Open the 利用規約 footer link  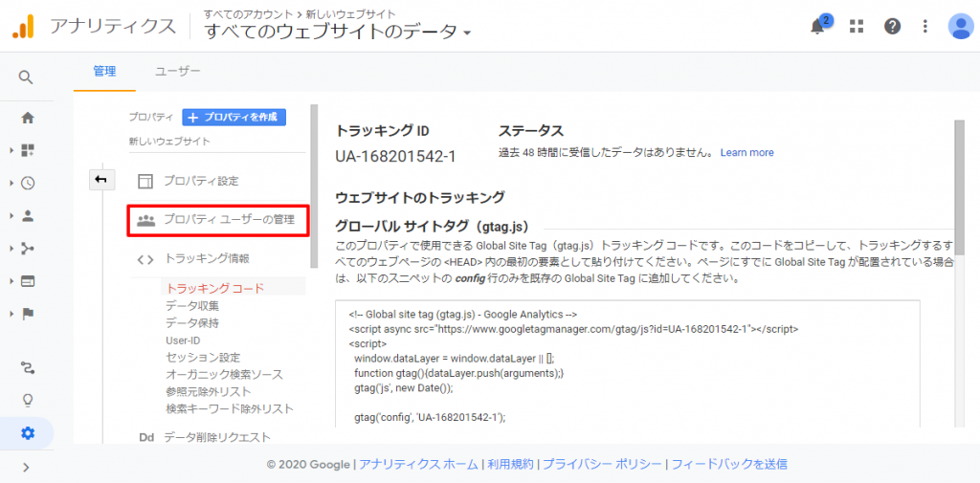pos(511,464)
